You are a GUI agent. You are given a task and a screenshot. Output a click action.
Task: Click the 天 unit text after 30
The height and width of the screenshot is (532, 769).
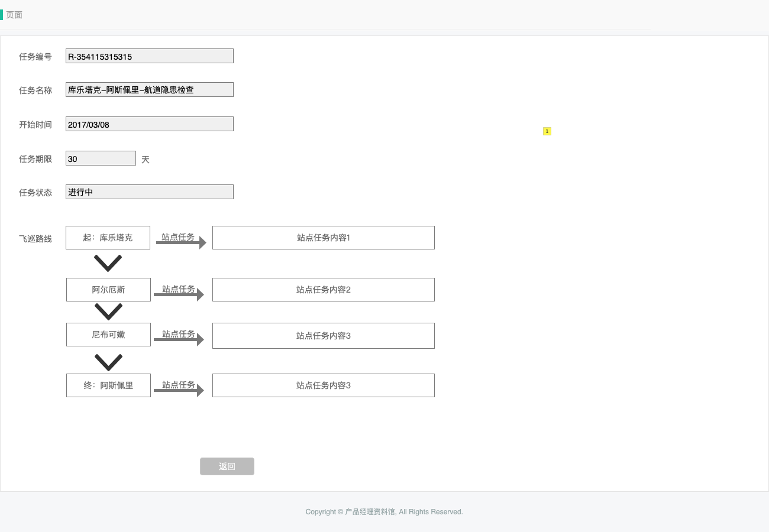(146, 160)
